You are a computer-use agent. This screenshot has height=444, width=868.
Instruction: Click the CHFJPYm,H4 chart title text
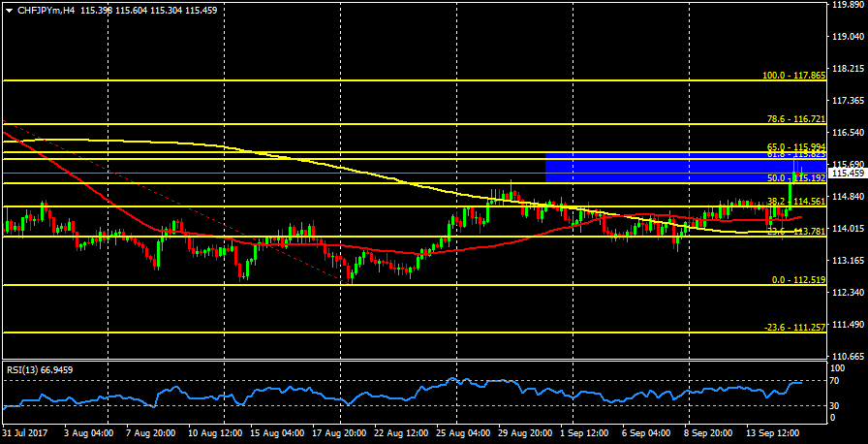[46, 10]
